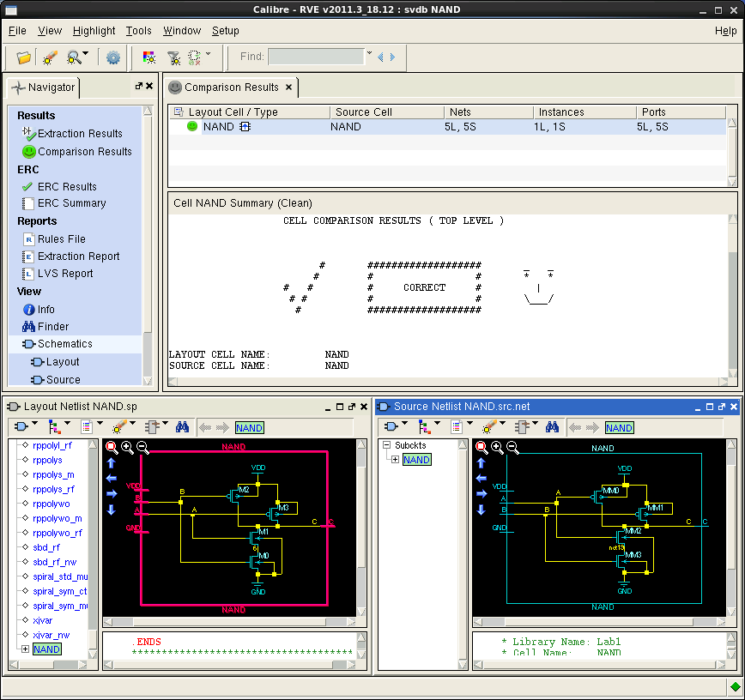
Task: Pan down with blue arrow in Source schematic
Action: tap(481, 510)
